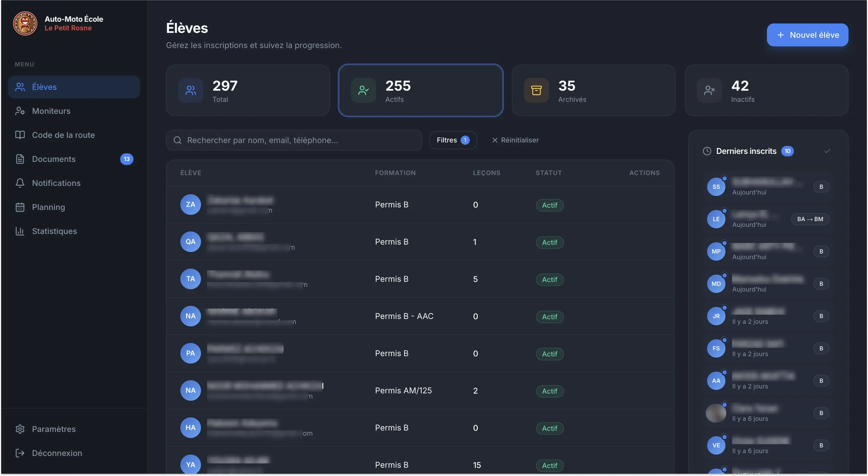Focus the student search field

pyautogui.click(x=294, y=140)
